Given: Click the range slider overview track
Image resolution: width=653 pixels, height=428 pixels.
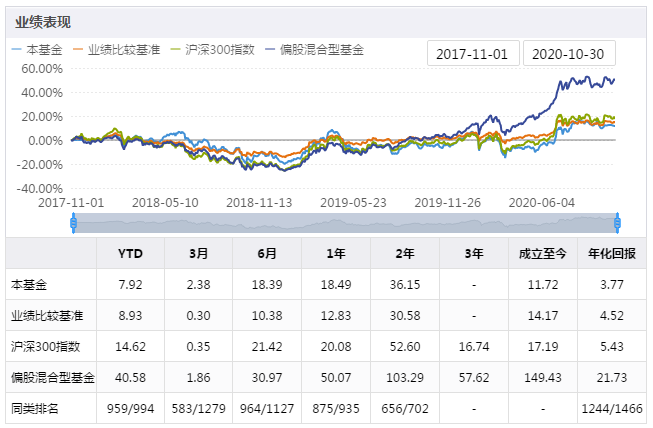Looking at the screenshot, I should [x=346, y=223].
